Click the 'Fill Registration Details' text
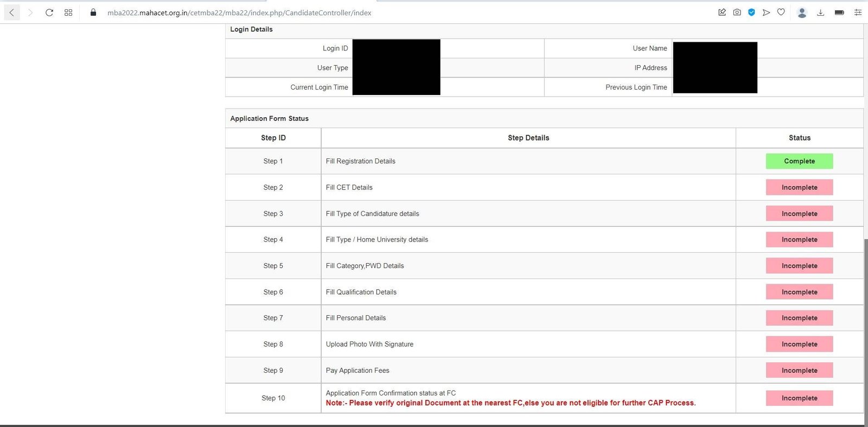868x427 pixels. click(360, 161)
